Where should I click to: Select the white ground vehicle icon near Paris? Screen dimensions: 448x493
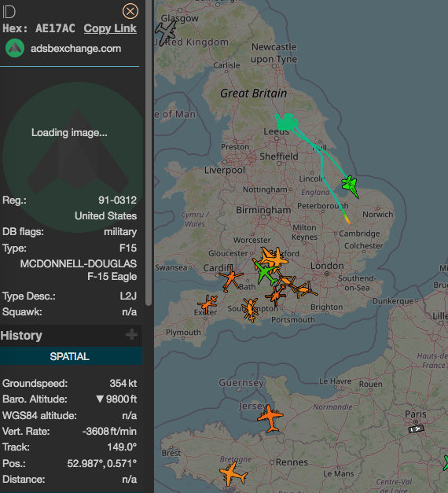[416, 429]
